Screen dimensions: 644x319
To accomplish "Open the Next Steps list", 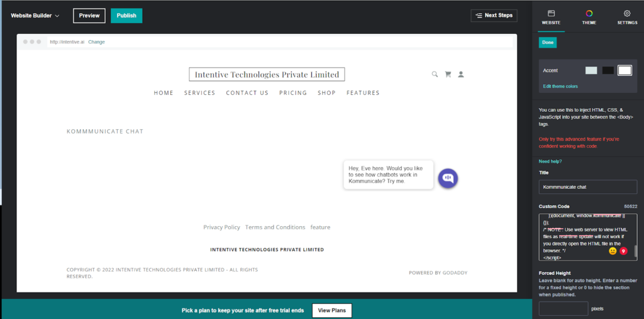I will click(x=494, y=16).
